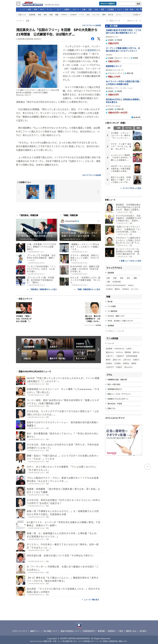Open Instagram post options dots

coord(98,221)
